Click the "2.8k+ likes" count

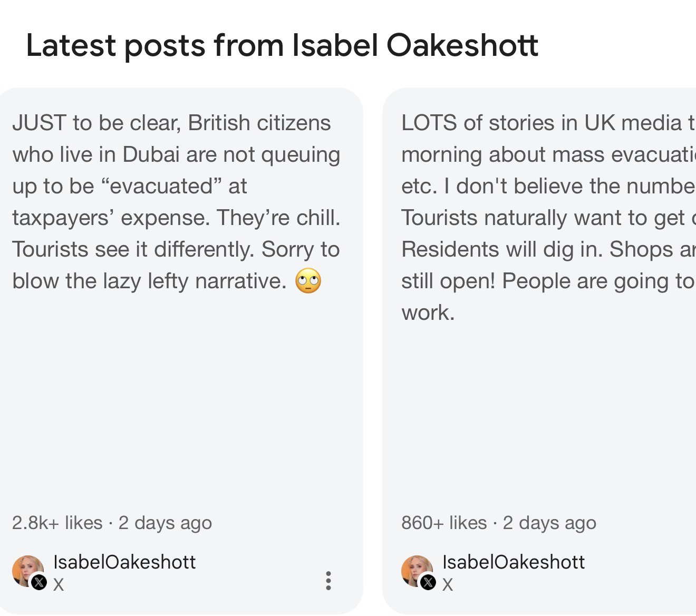[57, 523]
